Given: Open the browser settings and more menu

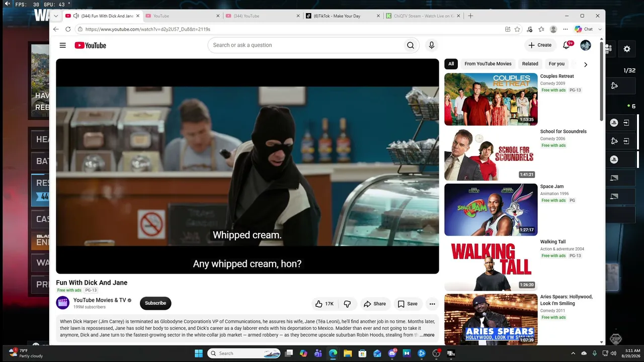Looking at the screenshot, I should (x=566, y=29).
